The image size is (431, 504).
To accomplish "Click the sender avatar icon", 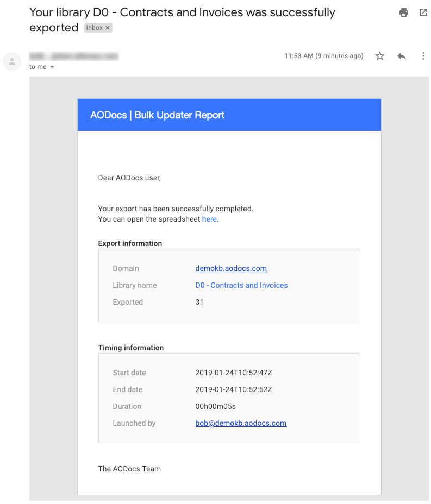I will tap(12, 61).
